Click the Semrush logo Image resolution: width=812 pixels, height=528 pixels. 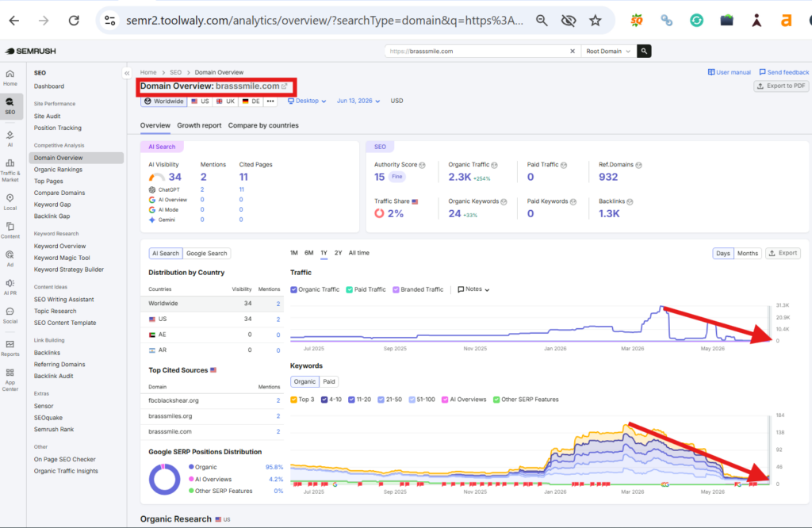(31, 51)
